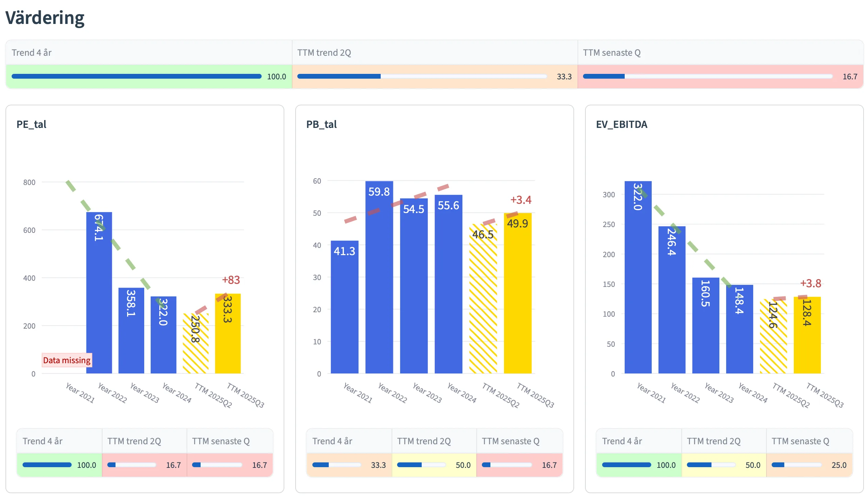Click the top TTM senaste Q header

coord(611,53)
